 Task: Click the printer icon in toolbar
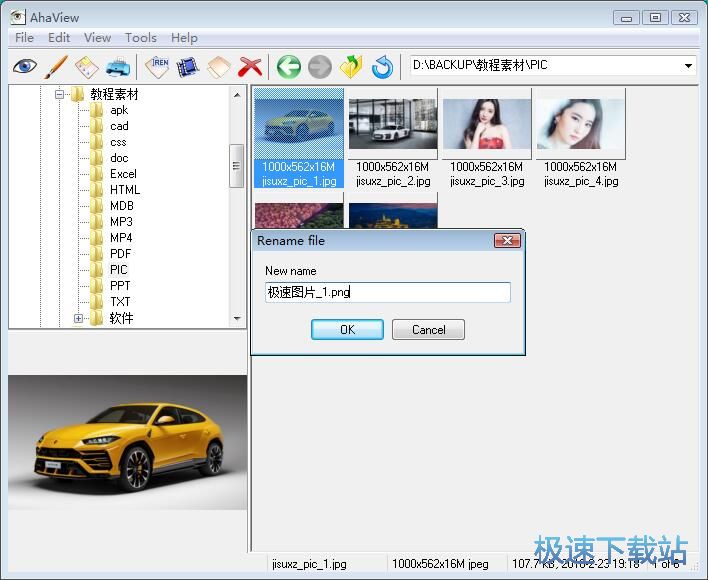pyautogui.click(x=118, y=67)
